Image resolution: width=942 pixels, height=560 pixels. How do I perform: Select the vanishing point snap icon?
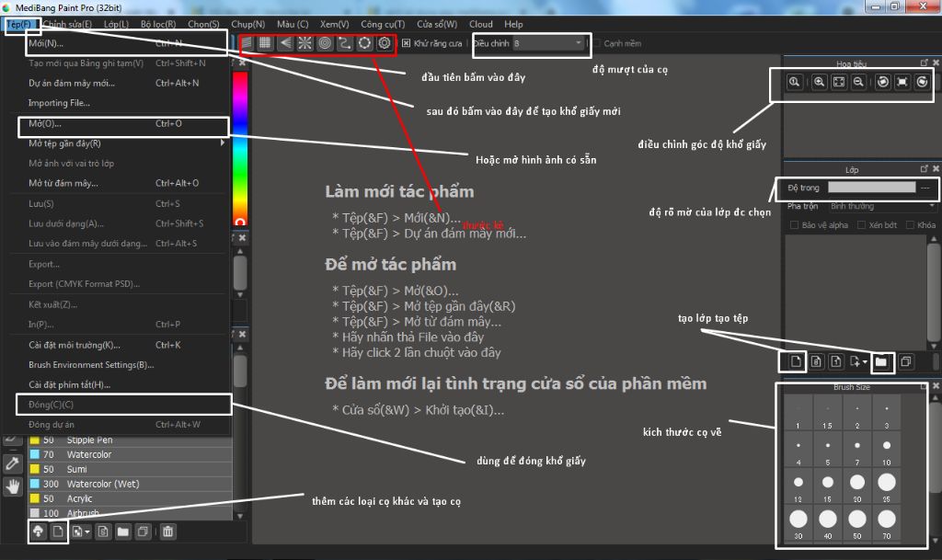285,43
